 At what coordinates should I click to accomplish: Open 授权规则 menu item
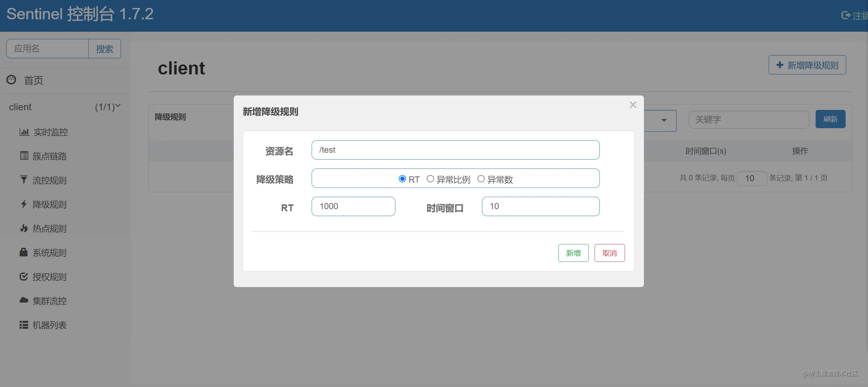tap(50, 277)
